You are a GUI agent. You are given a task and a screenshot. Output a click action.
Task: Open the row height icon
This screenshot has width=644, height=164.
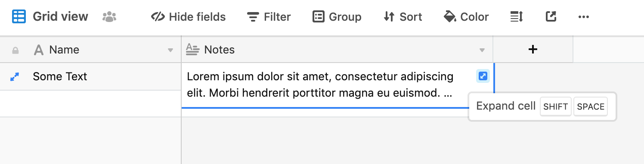click(516, 17)
